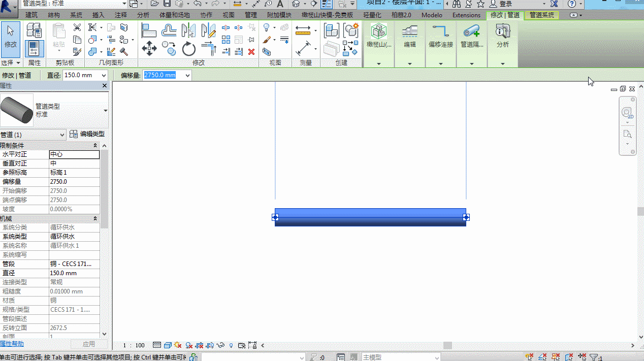Screen dimensions: 644x361
Task: Click the properties panel vertical scrollbar thumb
Action: pyautogui.click(x=105, y=189)
